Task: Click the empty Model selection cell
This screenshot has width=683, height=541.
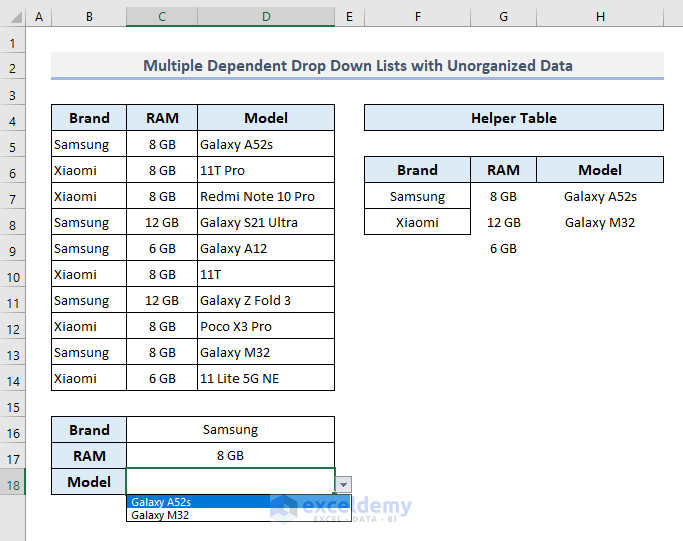Action: pyautogui.click(x=230, y=481)
